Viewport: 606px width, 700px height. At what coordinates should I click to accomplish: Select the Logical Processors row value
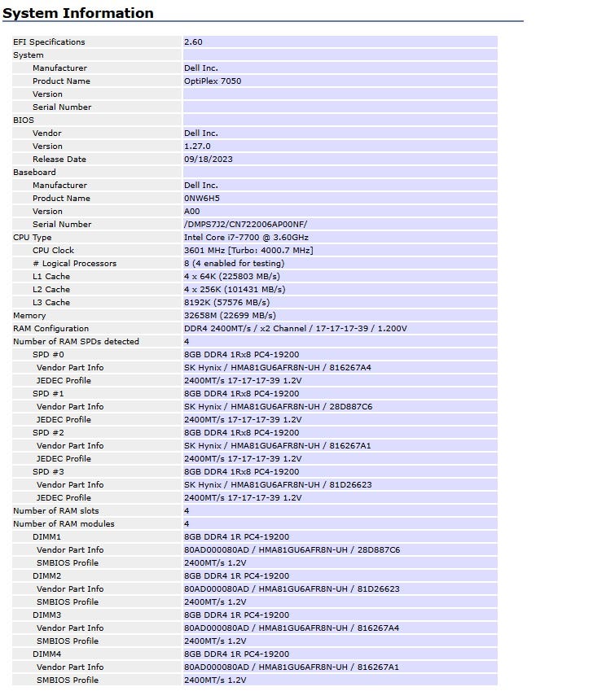234,264
